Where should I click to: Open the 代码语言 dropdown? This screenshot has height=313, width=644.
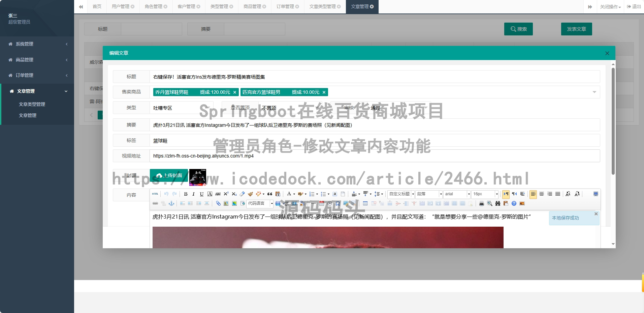pos(260,203)
